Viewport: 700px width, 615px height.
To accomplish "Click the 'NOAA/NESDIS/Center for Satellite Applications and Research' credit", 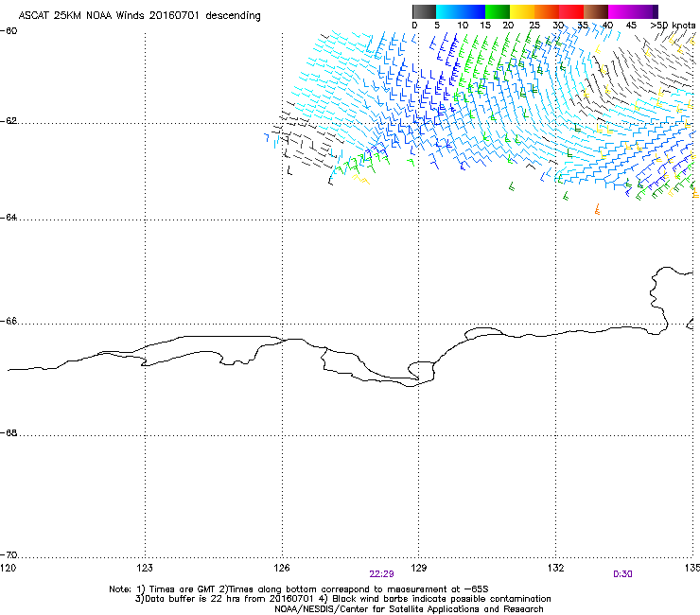I will (x=409, y=609).
